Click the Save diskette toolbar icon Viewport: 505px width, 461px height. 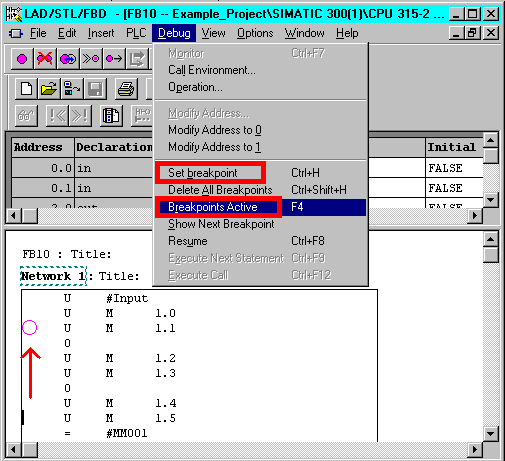coord(95,89)
